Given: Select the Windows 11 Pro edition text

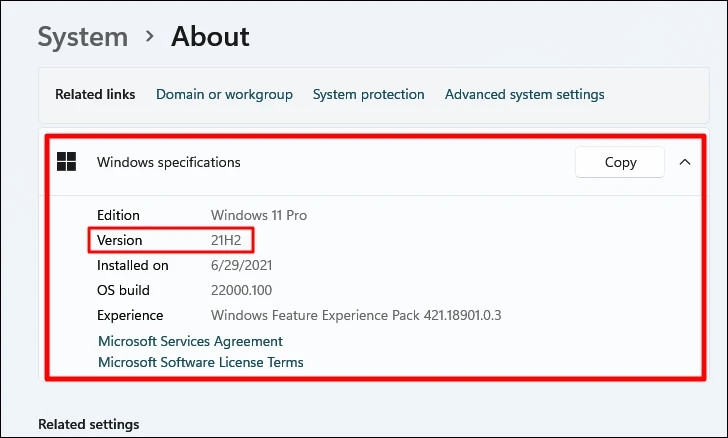Looking at the screenshot, I should [x=259, y=215].
